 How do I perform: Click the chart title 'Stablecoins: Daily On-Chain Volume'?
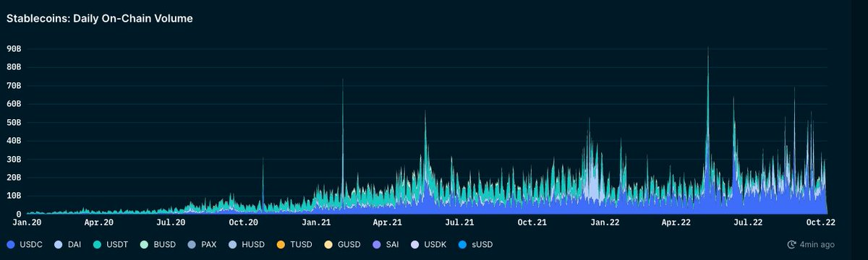(100, 19)
